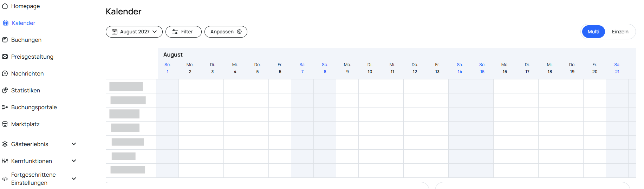Expand Fortgeschrittene Einstellungen chevron
Screen dimensions: 644x189
pos(74,178)
